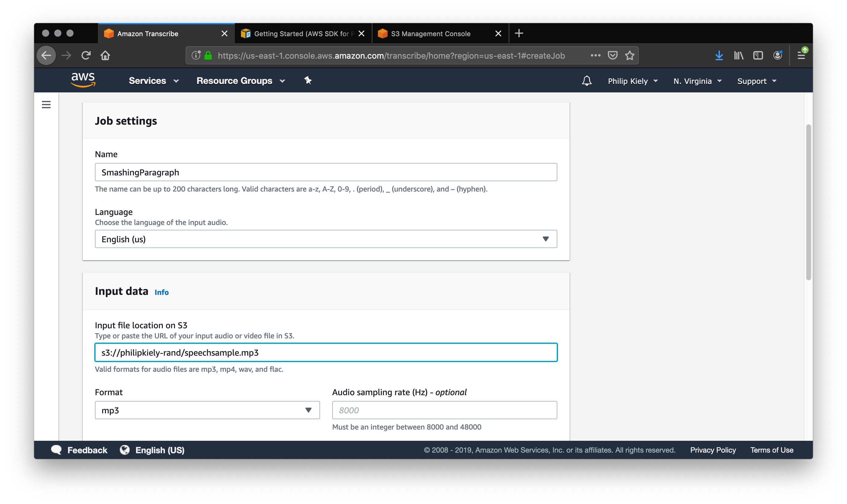
Task: Open the Services menu
Action: tap(154, 81)
